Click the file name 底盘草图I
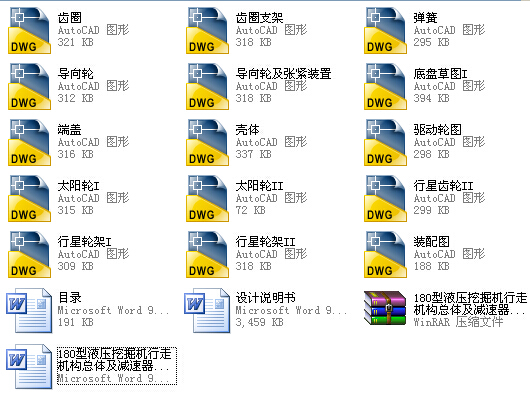This screenshot has width=530, height=398. pyautogui.click(x=440, y=74)
